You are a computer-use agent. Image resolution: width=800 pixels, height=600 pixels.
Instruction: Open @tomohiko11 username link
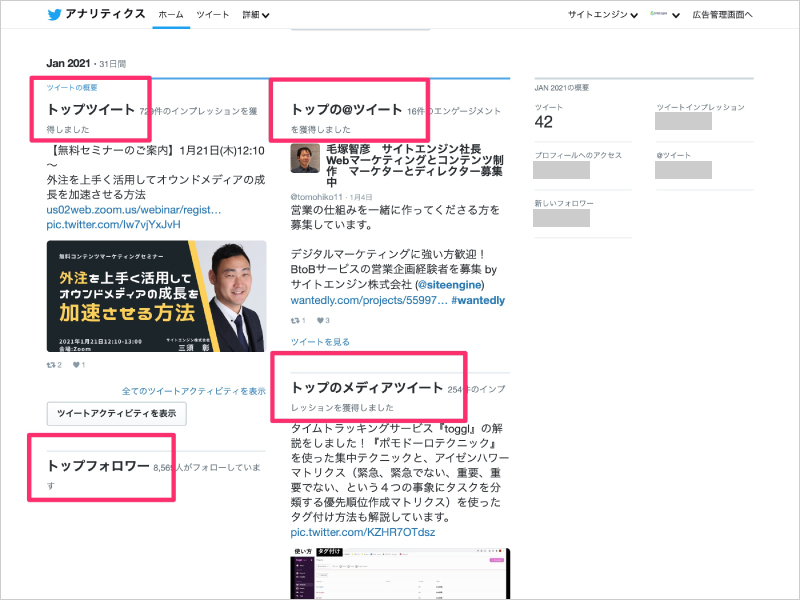316,197
